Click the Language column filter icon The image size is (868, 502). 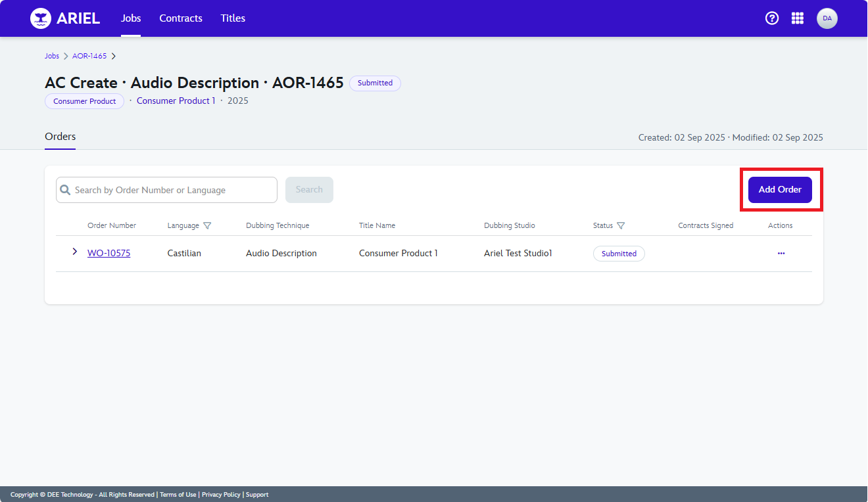(208, 225)
